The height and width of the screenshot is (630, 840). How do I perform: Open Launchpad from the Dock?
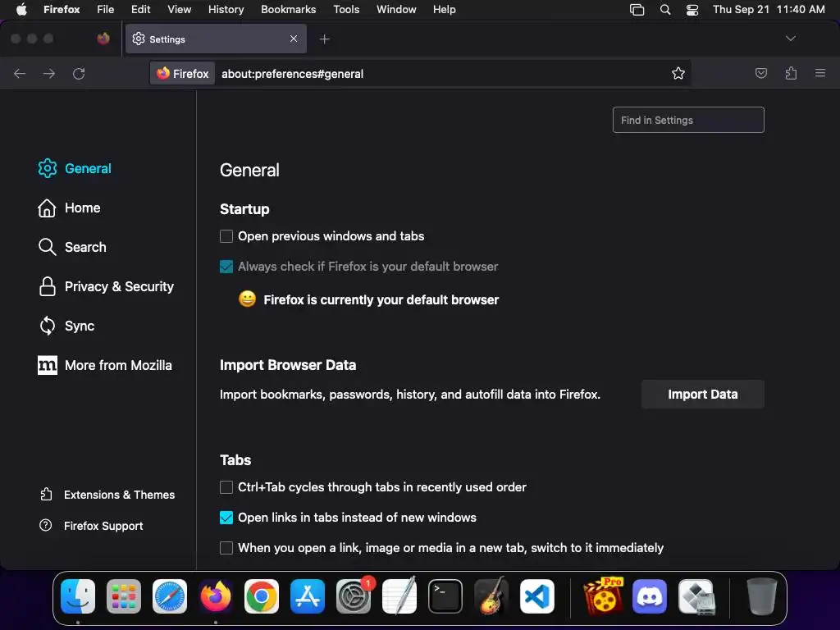pos(124,596)
